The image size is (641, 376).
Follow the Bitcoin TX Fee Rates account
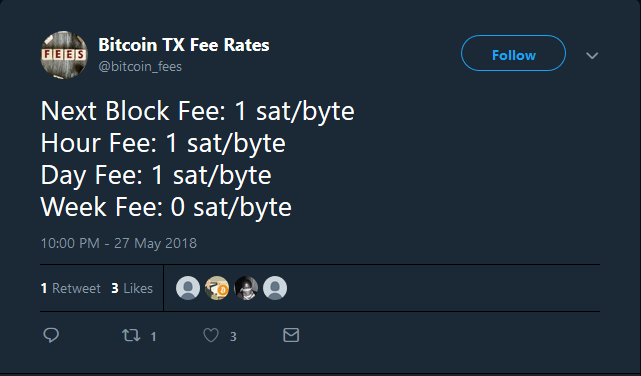(x=513, y=53)
